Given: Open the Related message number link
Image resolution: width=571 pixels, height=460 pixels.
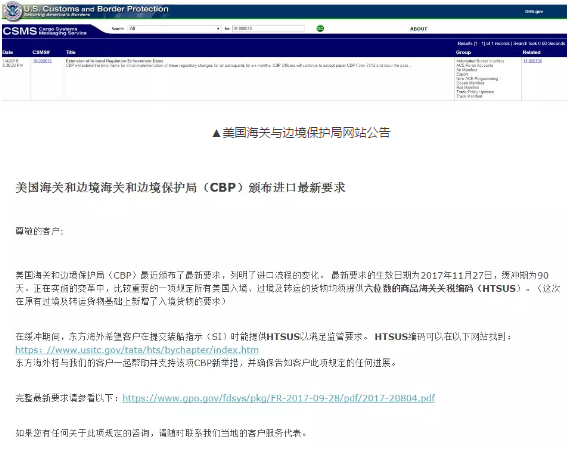Looking at the screenshot, I should tap(532, 61).
